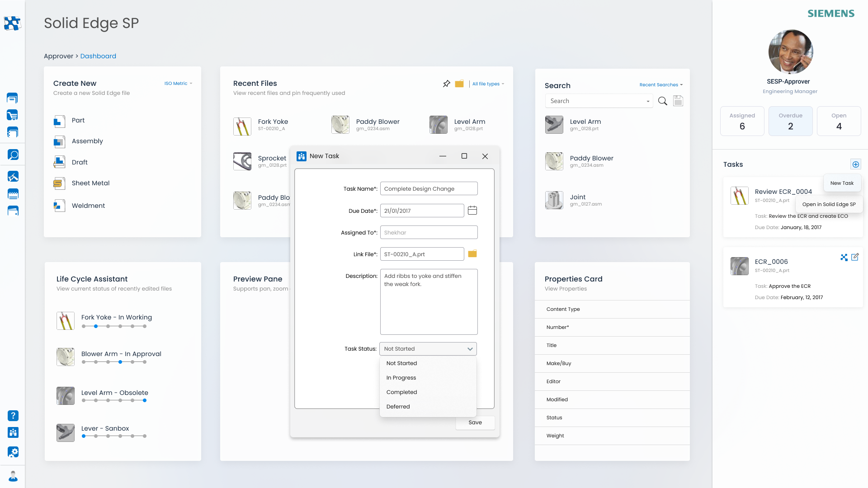Click the tools icon in the left sidebar
The width and height of the screenshot is (868, 488).
tap(13, 176)
